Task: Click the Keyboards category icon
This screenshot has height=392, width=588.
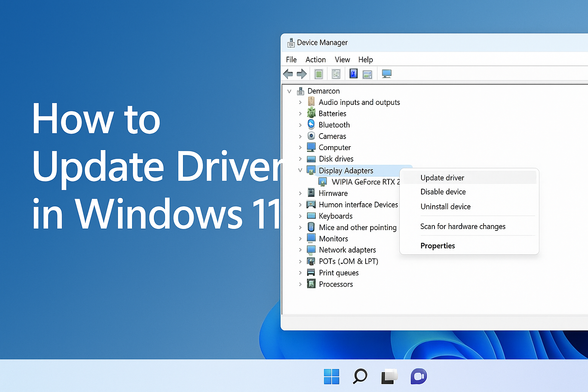Action: (312, 216)
